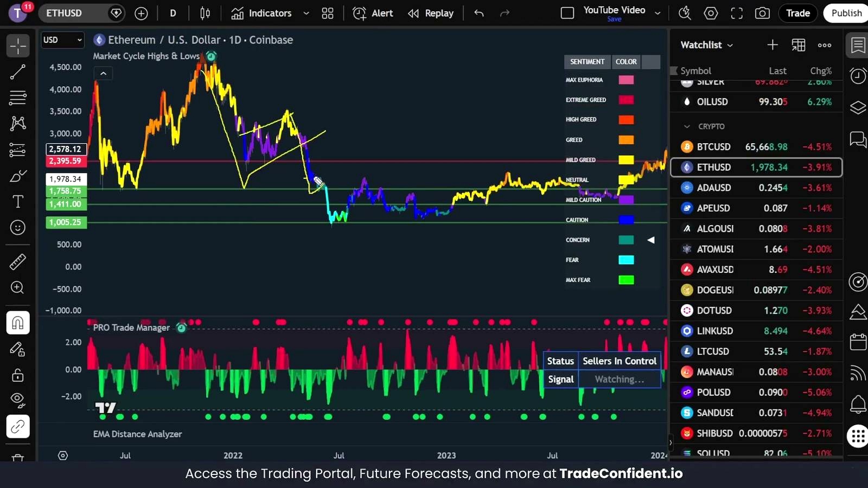Sort watchlist by Chg% column
Image resolution: width=868 pixels, height=488 pixels.
point(820,71)
